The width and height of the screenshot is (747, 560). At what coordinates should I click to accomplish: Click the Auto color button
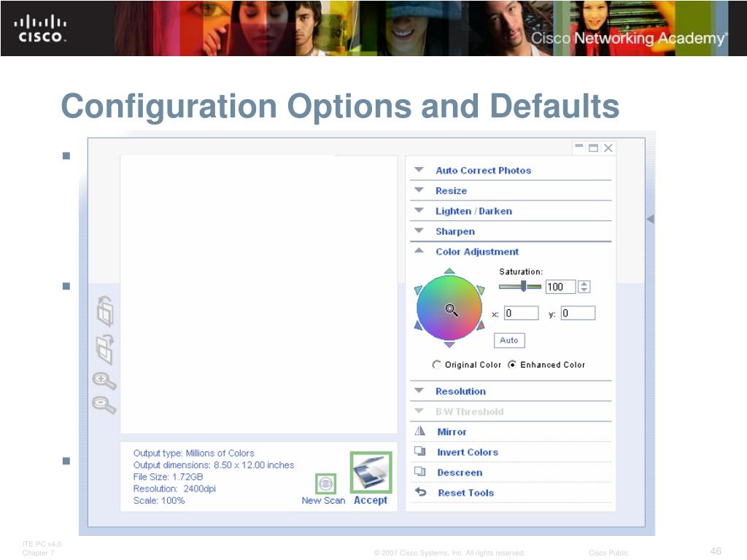(x=509, y=341)
